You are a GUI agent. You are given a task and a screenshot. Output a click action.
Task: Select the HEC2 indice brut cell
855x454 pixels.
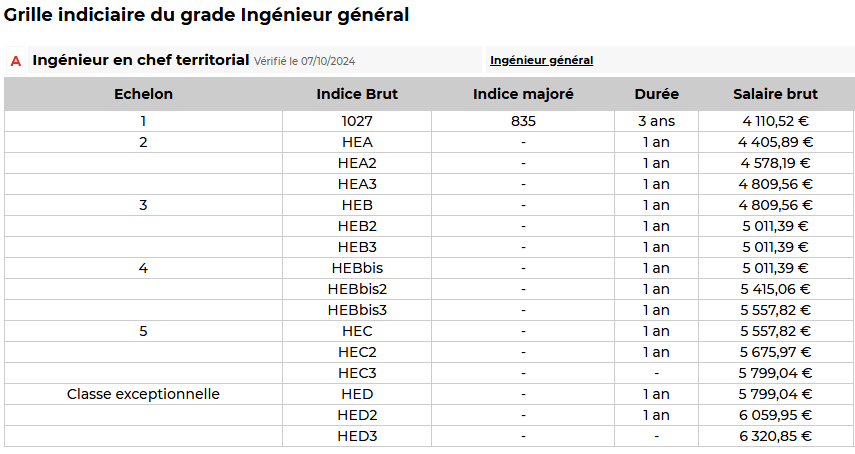tap(357, 352)
